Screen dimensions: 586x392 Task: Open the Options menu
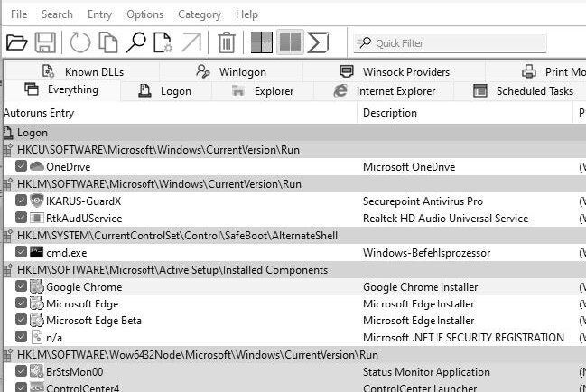point(145,14)
